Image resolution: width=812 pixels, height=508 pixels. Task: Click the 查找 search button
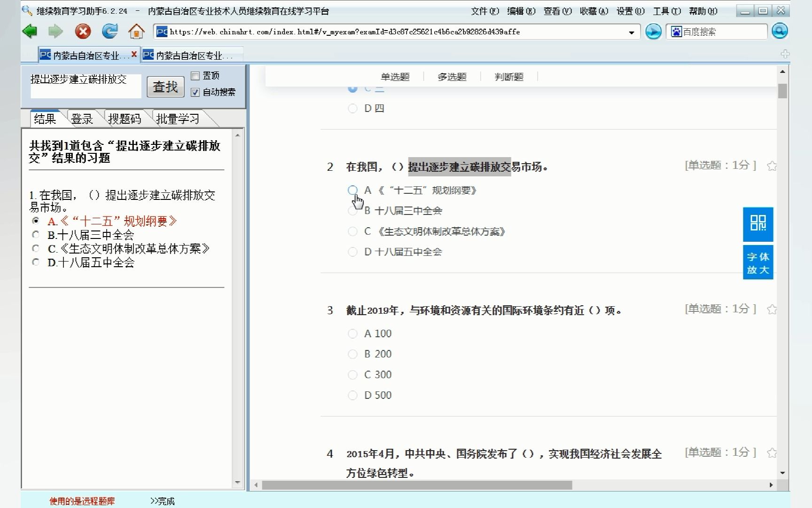(165, 87)
